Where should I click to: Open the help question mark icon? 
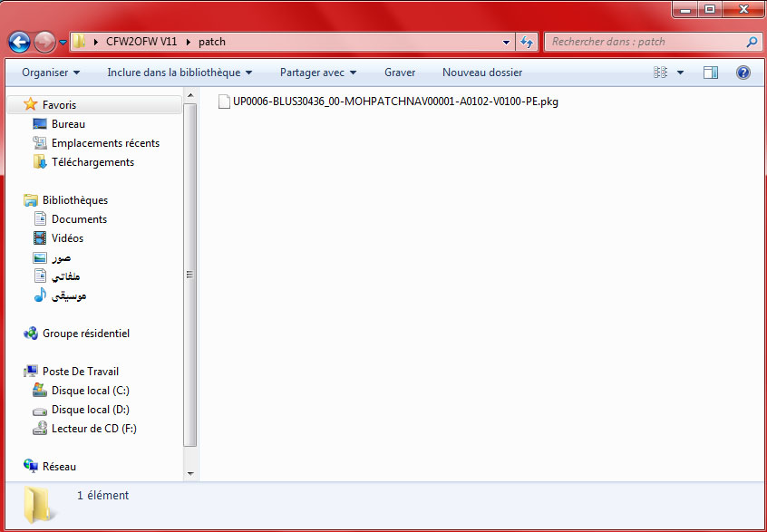click(743, 73)
